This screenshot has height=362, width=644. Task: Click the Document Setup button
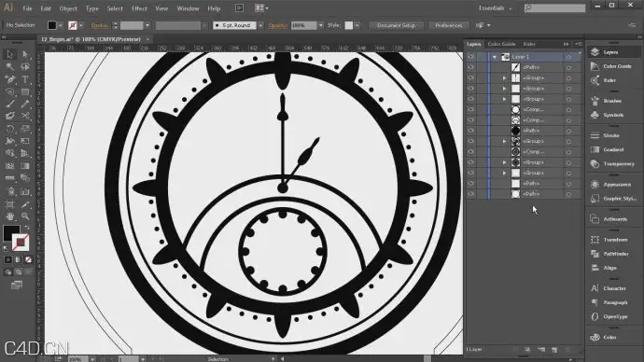click(x=397, y=25)
